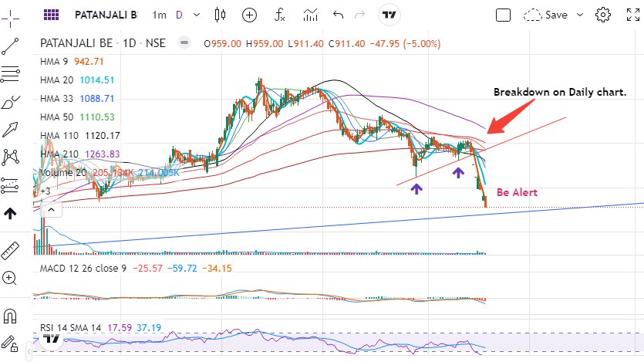This screenshot has height=362, width=644.
Task: Click the Save cloud button
Action: pyautogui.click(x=545, y=15)
